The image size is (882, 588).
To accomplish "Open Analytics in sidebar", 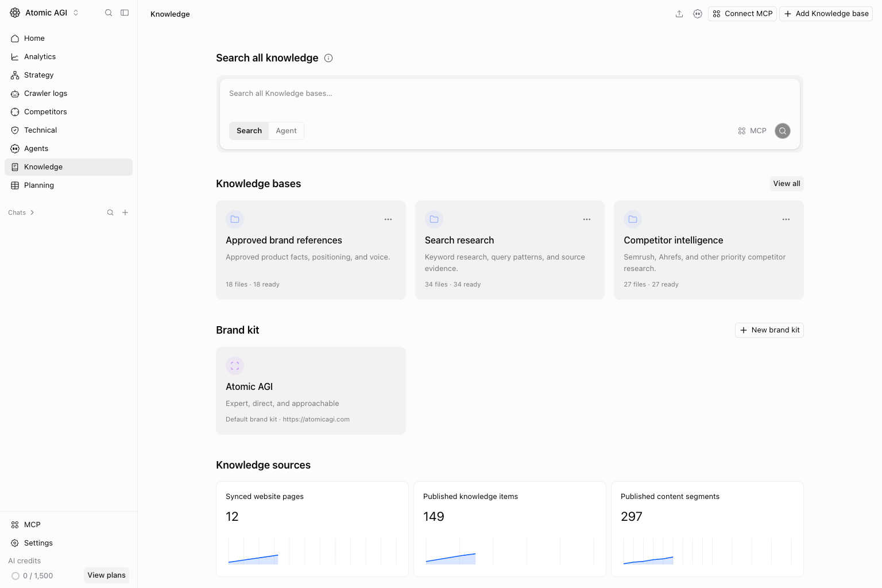I will coord(68,57).
